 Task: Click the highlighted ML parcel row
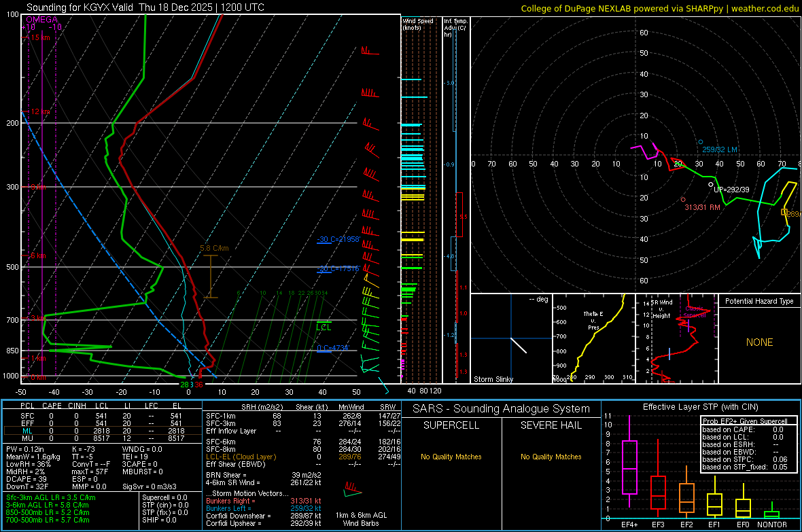tap(103, 431)
